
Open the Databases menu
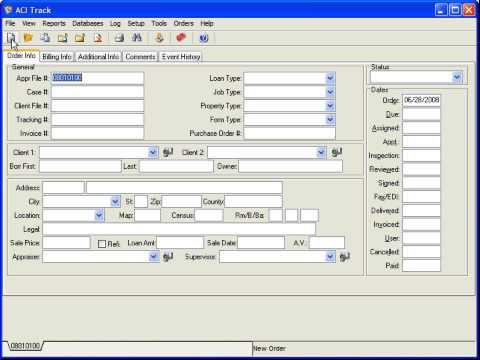[88, 23]
